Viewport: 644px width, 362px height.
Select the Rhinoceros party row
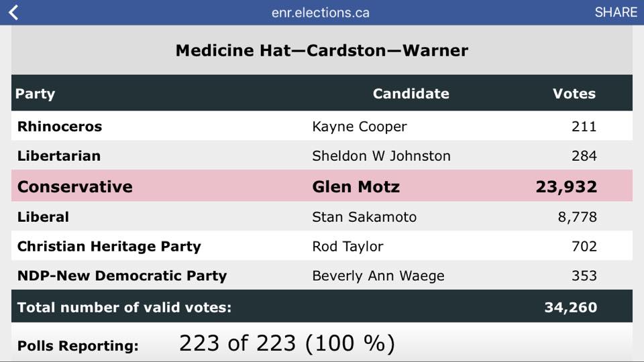[60, 126]
